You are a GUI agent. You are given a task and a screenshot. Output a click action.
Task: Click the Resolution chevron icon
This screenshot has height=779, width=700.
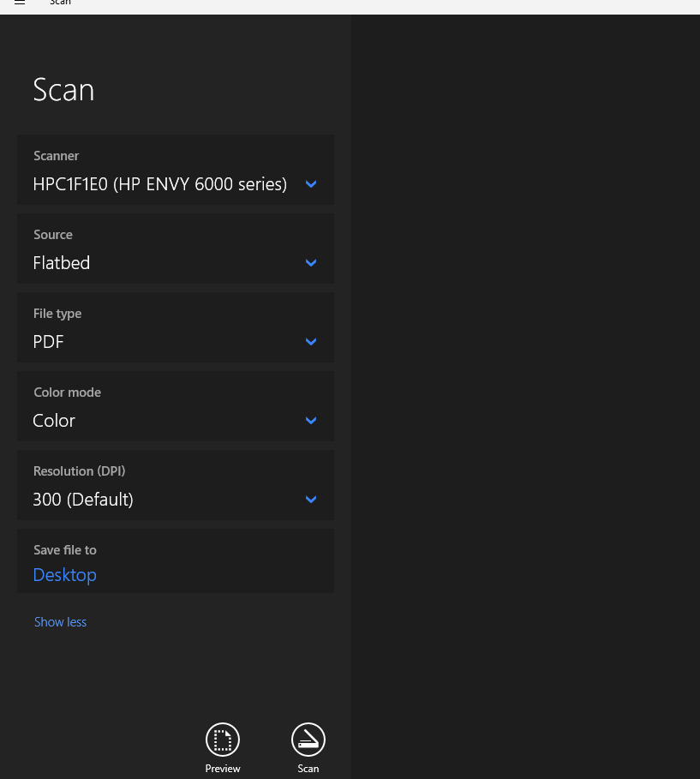[310, 499]
